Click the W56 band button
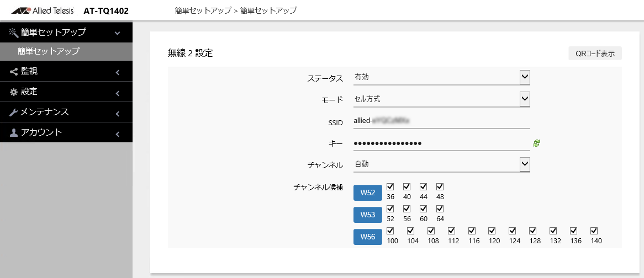Image resolution: width=644 pixels, height=278 pixels. click(x=368, y=237)
